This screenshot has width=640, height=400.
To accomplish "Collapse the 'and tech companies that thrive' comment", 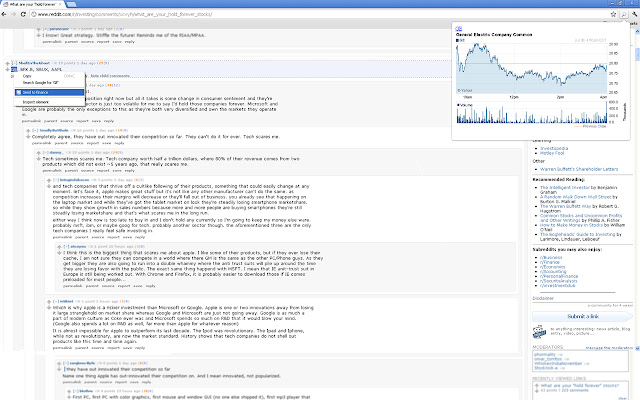I will click(x=56, y=180).
